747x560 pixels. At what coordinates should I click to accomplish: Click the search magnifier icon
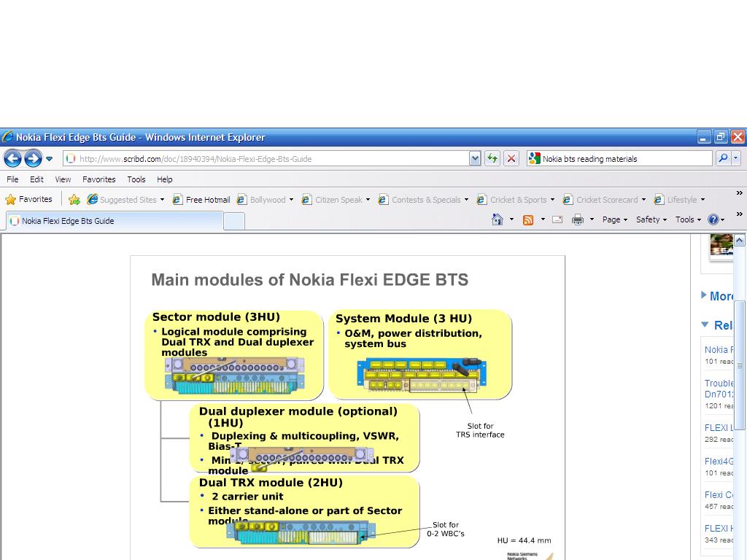[722, 158]
